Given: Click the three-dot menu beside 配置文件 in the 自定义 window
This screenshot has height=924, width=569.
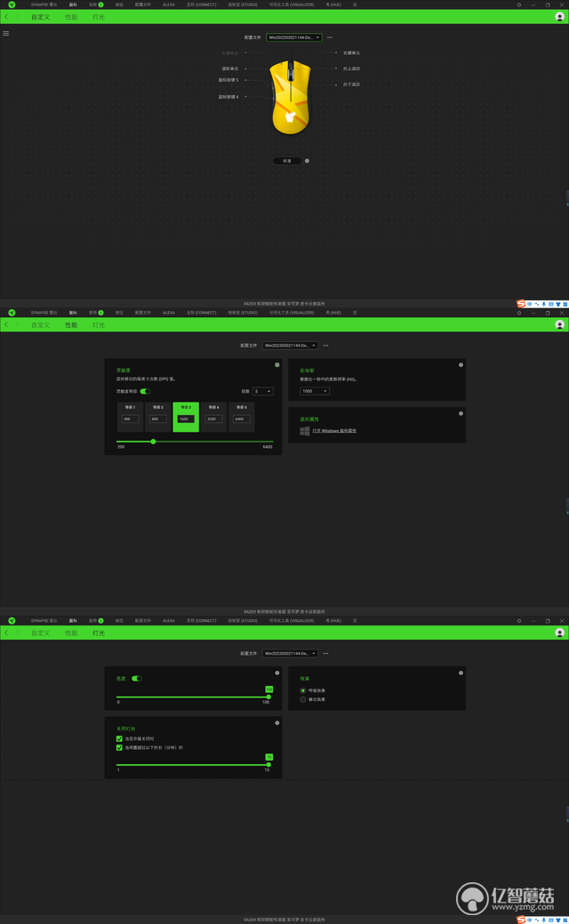Looking at the screenshot, I should pos(330,37).
